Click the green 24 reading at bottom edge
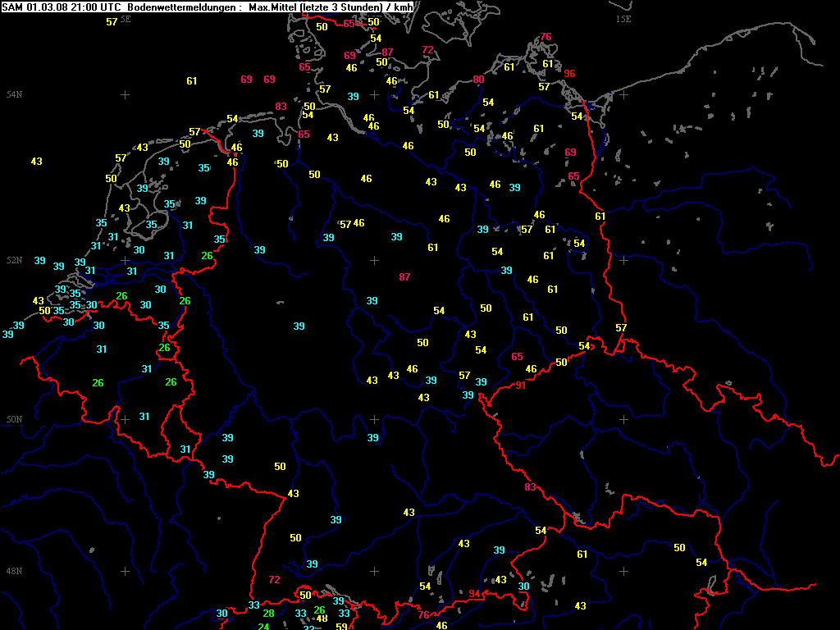The image size is (840, 630). tap(263, 627)
